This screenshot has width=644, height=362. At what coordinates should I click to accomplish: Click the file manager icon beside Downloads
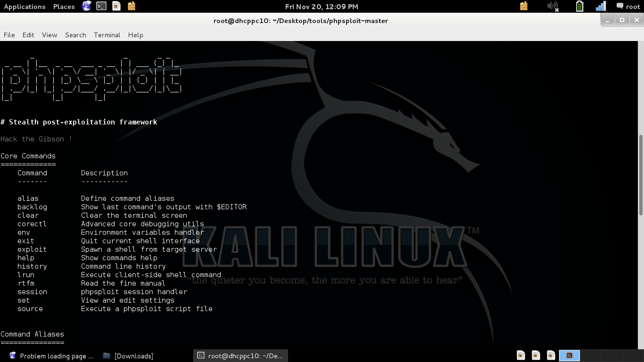(106, 356)
